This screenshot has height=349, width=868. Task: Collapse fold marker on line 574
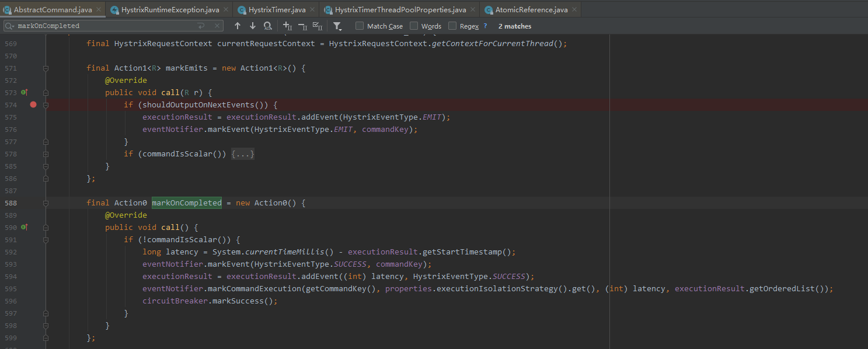click(x=46, y=105)
